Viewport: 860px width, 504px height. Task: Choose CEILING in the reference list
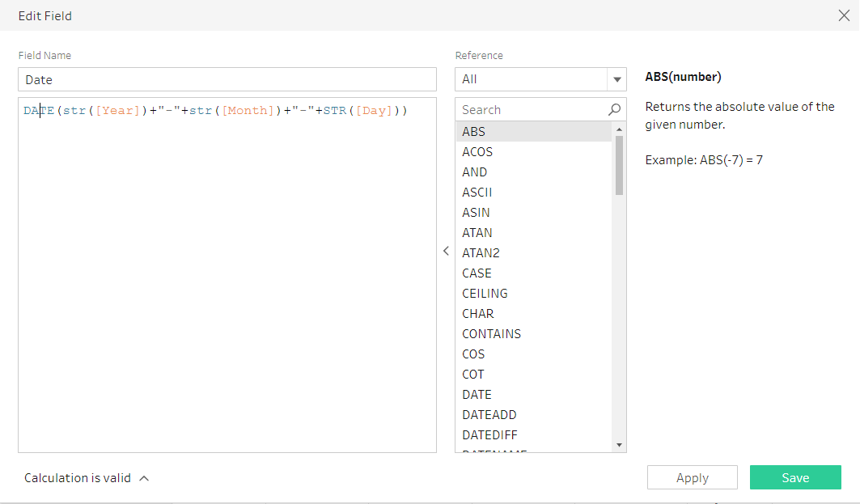pyautogui.click(x=485, y=294)
